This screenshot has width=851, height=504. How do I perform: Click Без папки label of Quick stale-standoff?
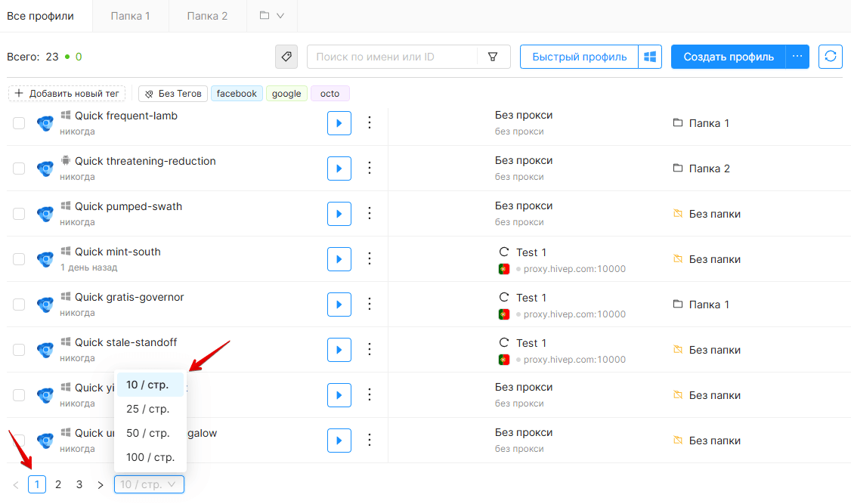coord(714,350)
